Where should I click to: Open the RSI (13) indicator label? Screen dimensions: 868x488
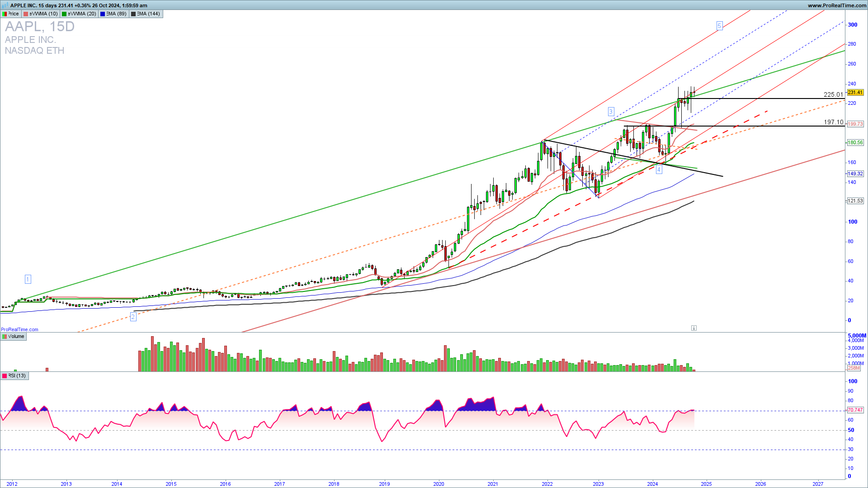pos(14,375)
